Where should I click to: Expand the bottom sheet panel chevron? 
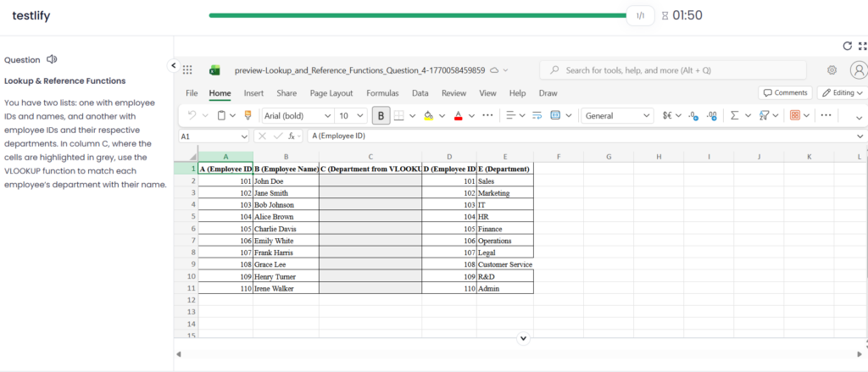click(523, 337)
